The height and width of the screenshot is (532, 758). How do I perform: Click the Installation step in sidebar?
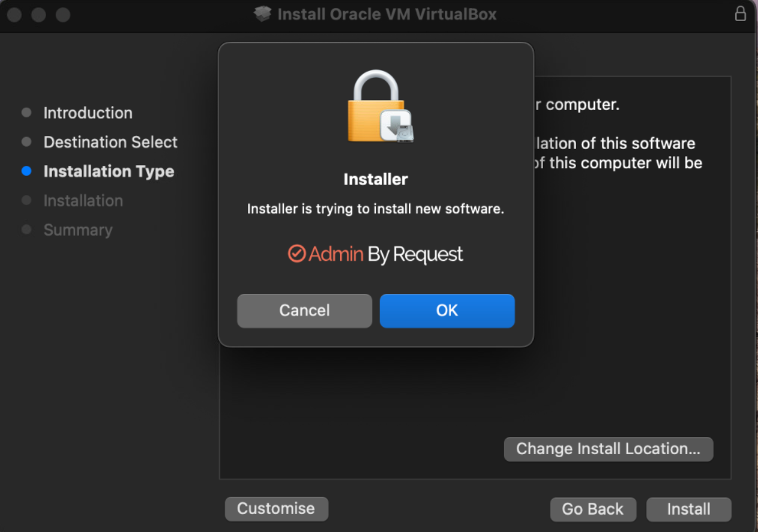tap(83, 200)
